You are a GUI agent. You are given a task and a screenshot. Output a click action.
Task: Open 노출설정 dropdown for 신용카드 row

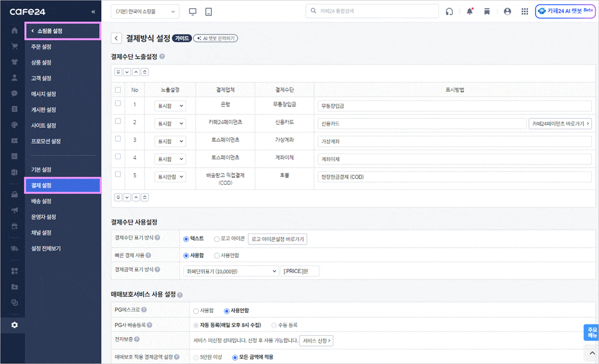(170, 123)
